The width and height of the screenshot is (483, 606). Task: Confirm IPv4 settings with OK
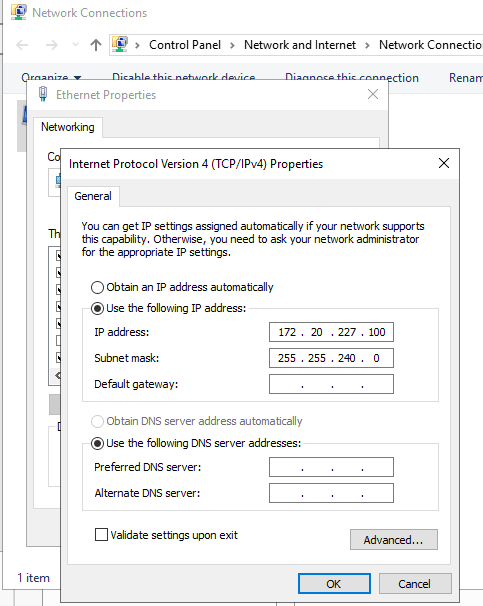[334, 584]
